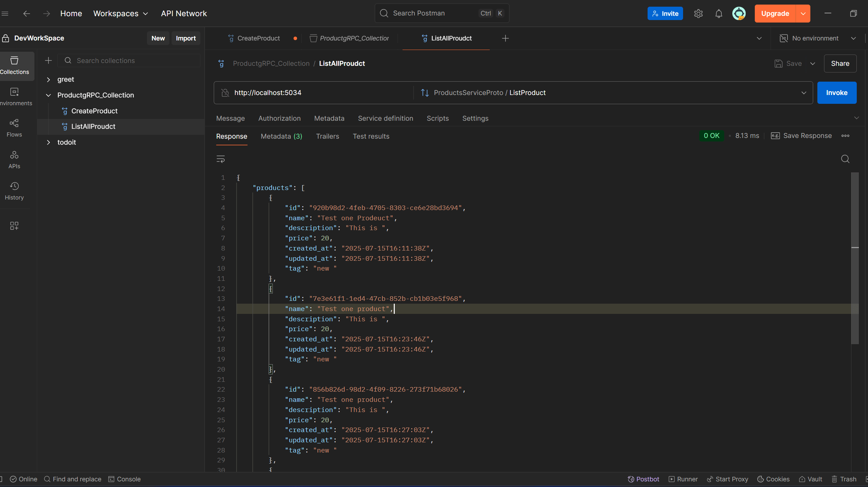Share the ListAllProudct request
868x487 pixels.
tap(841, 63)
